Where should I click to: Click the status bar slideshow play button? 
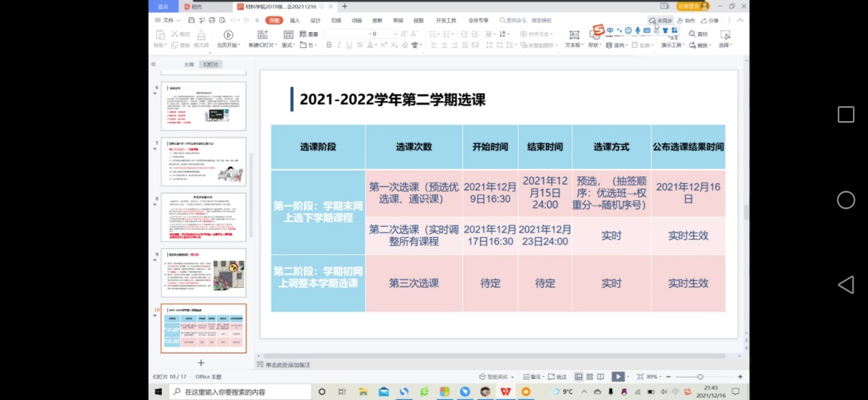click(617, 377)
